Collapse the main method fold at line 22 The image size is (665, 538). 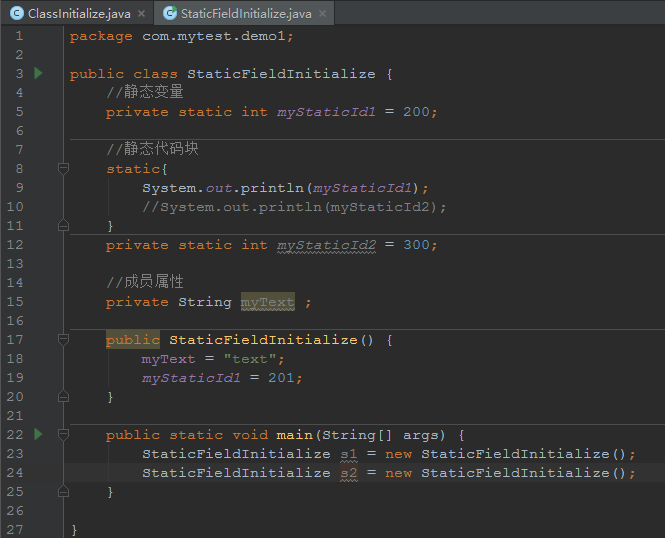[x=63, y=434]
